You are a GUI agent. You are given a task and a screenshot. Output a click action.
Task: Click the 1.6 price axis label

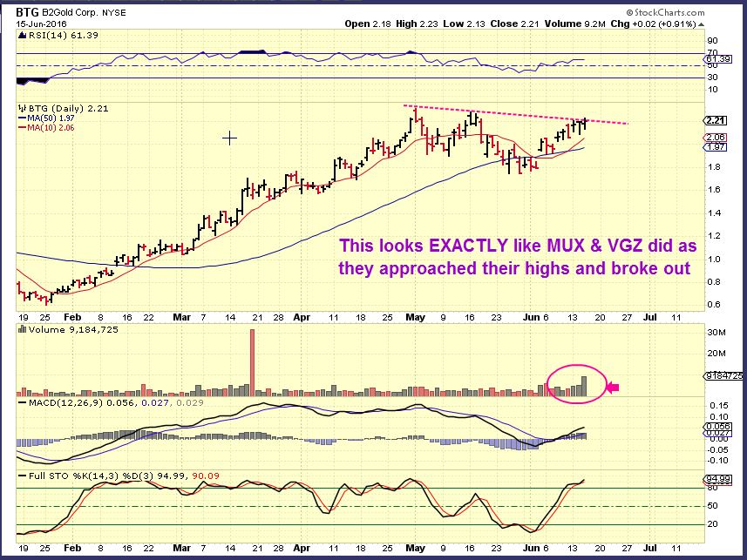[714, 190]
